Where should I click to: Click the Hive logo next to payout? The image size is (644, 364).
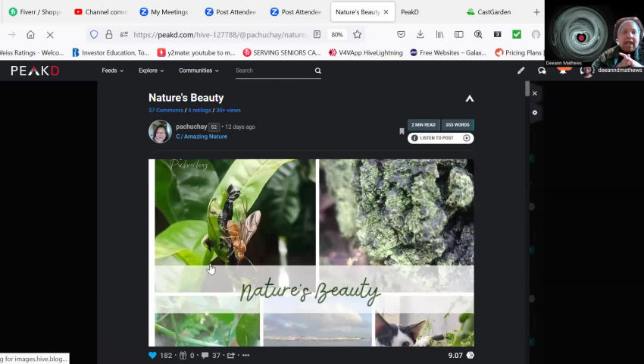click(470, 356)
